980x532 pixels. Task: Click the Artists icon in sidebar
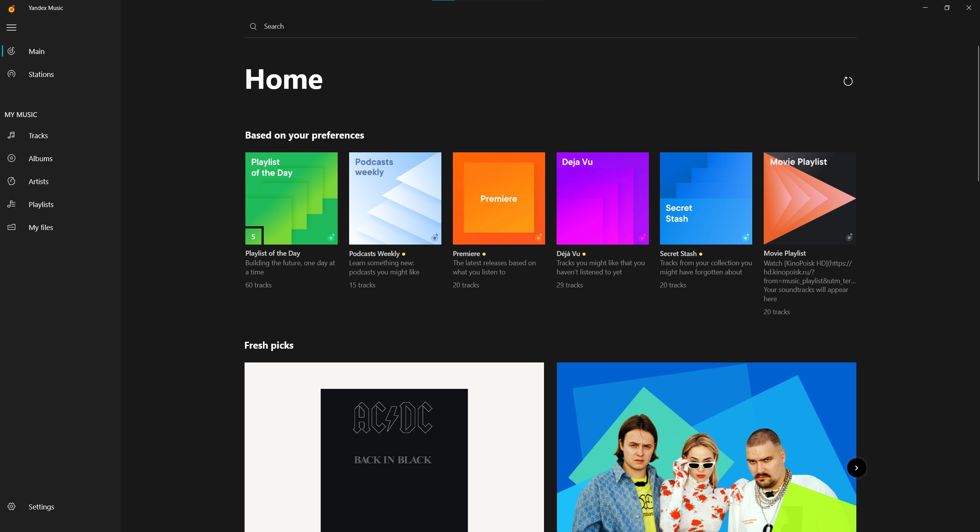[x=11, y=181]
